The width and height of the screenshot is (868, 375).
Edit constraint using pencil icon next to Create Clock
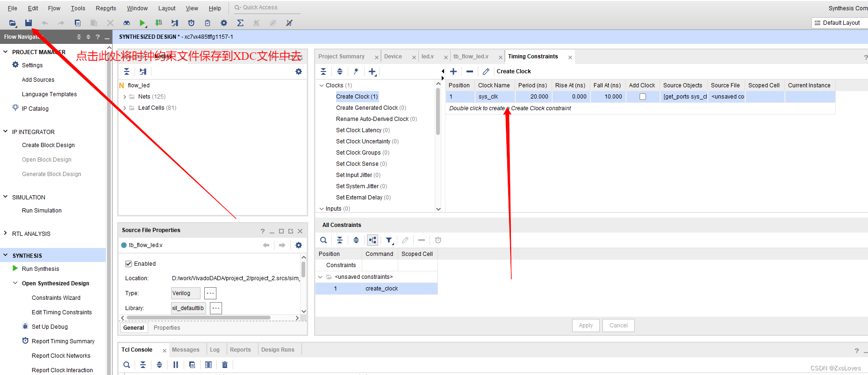click(486, 71)
